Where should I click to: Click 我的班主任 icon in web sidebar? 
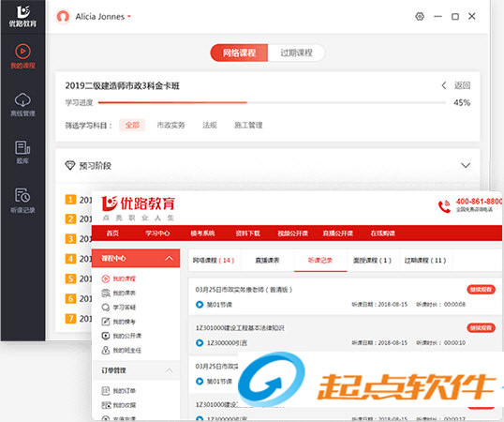(x=106, y=350)
